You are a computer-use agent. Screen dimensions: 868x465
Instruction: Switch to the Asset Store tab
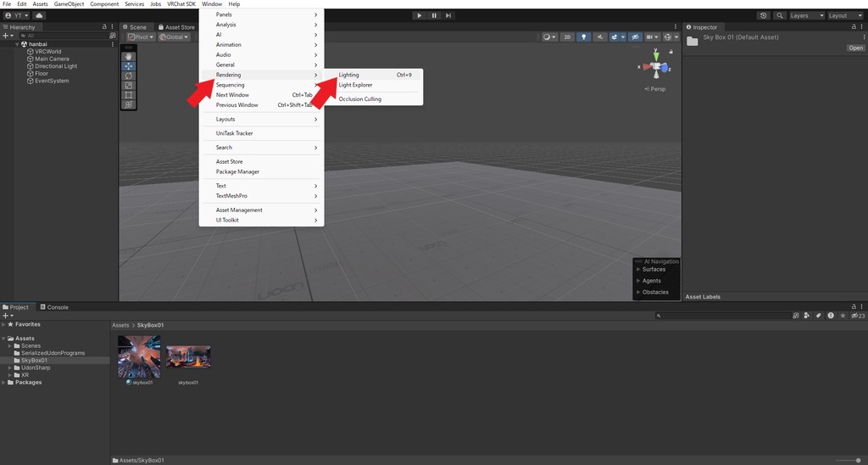[176, 26]
